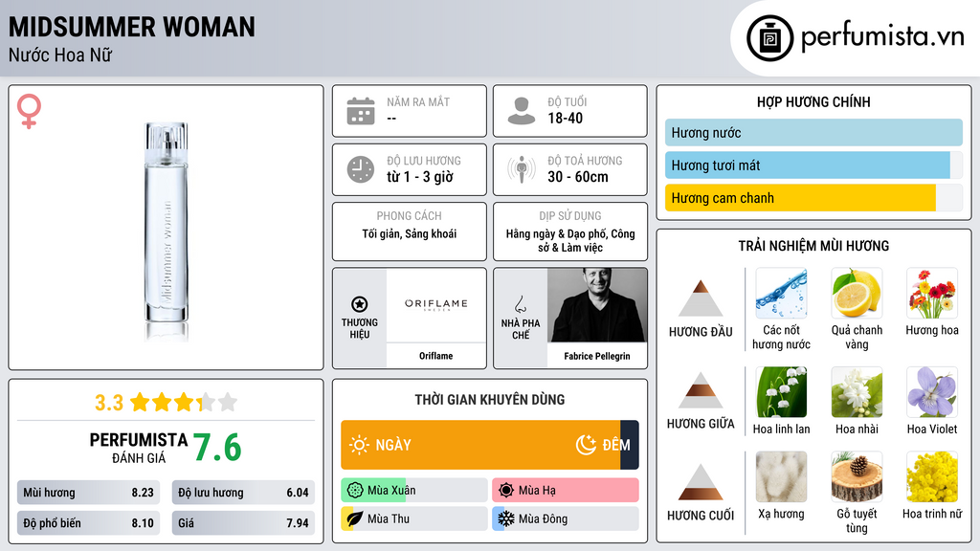The height and width of the screenshot is (551, 980).
Task: Click the Độ phổ biến 8.10 score row
Action: (x=88, y=523)
